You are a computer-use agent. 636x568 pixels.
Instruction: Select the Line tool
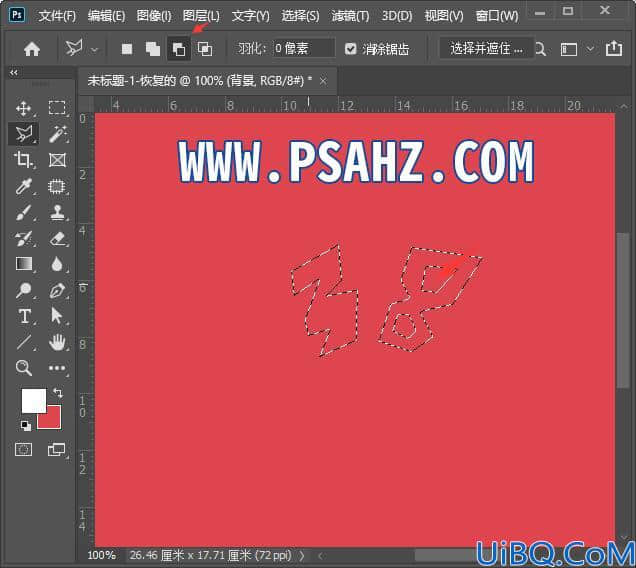pos(24,342)
